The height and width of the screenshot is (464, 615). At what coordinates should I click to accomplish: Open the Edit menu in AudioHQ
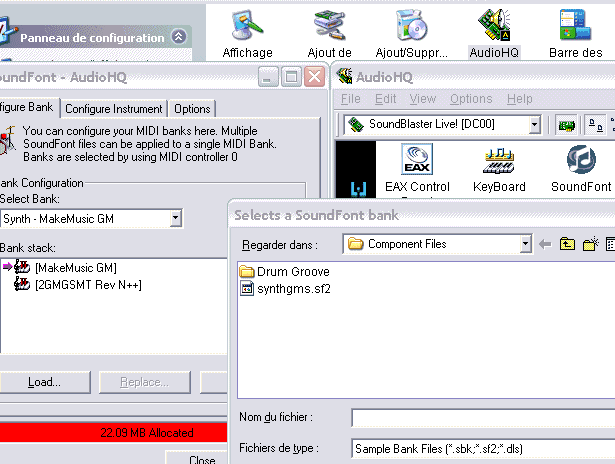(x=386, y=99)
